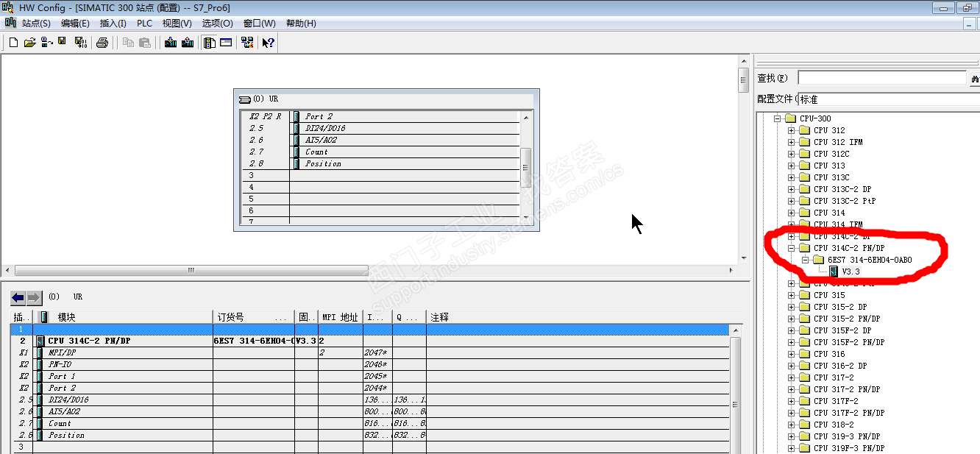Viewport: 980px width, 454px height.
Task: Open the 窗口(W) menu
Action: pos(259,24)
